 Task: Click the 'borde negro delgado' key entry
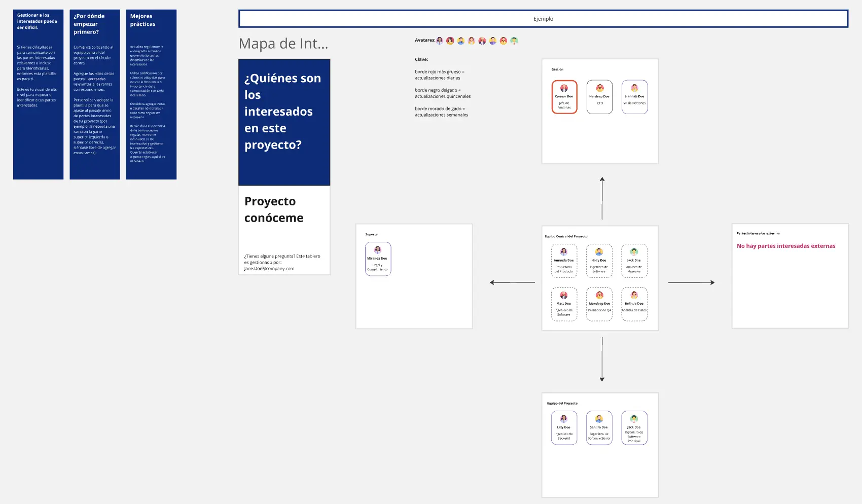tap(443, 93)
